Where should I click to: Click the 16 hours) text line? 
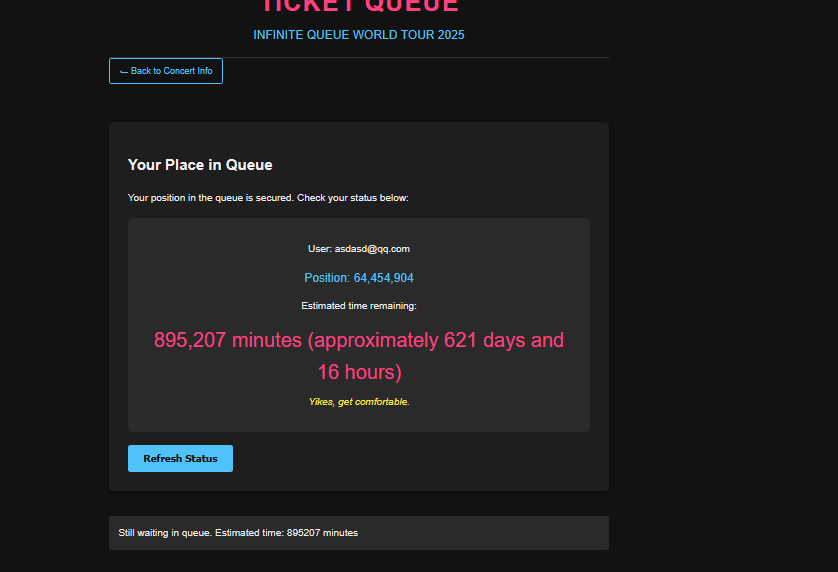click(360, 372)
